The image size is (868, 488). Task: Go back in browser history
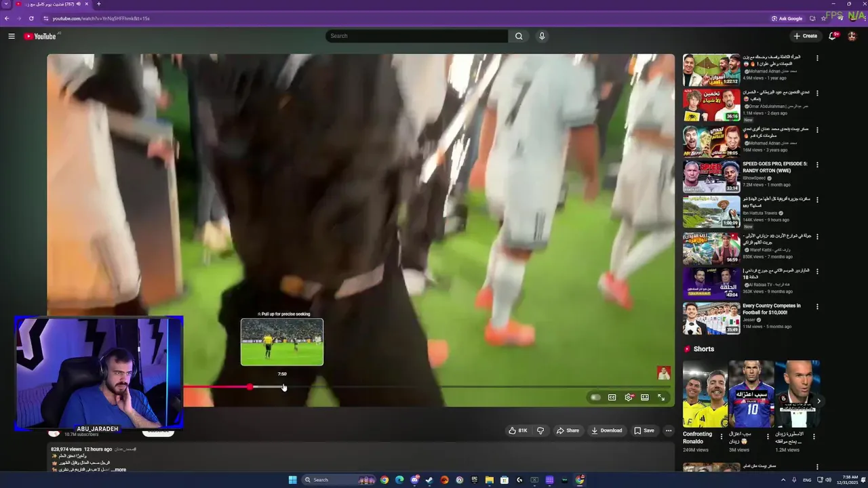click(7, 18)
